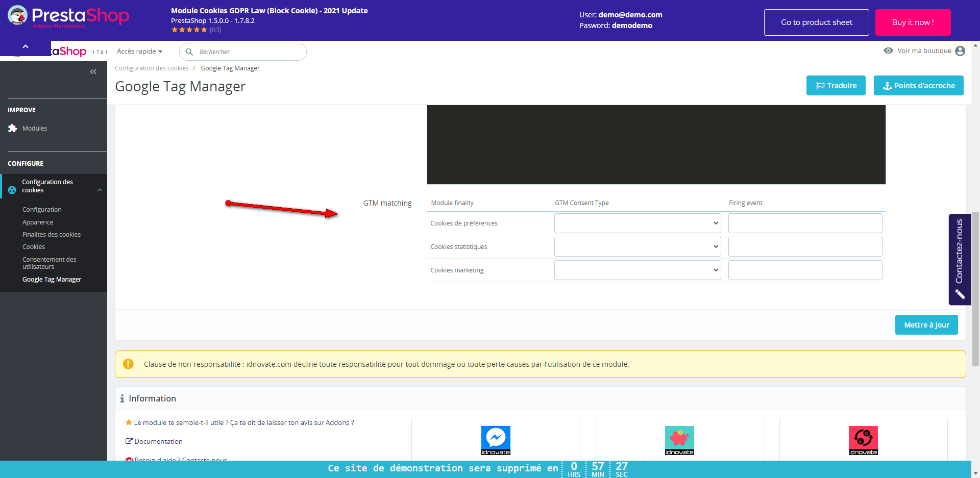
Task: Open the Documentation link
Action: tap(158, 442)
